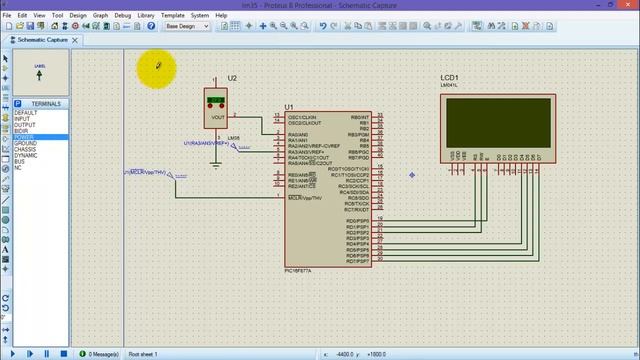Open the Graph menu

100,16
